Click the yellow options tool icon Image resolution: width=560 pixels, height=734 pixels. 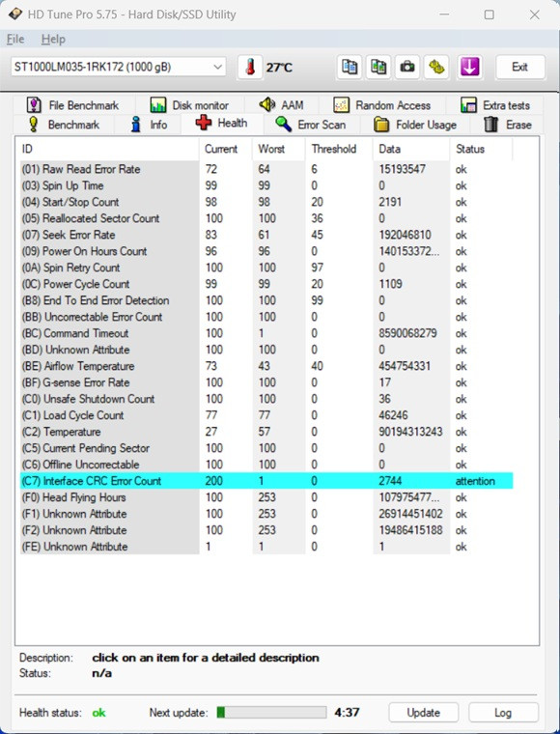(436, 68)
